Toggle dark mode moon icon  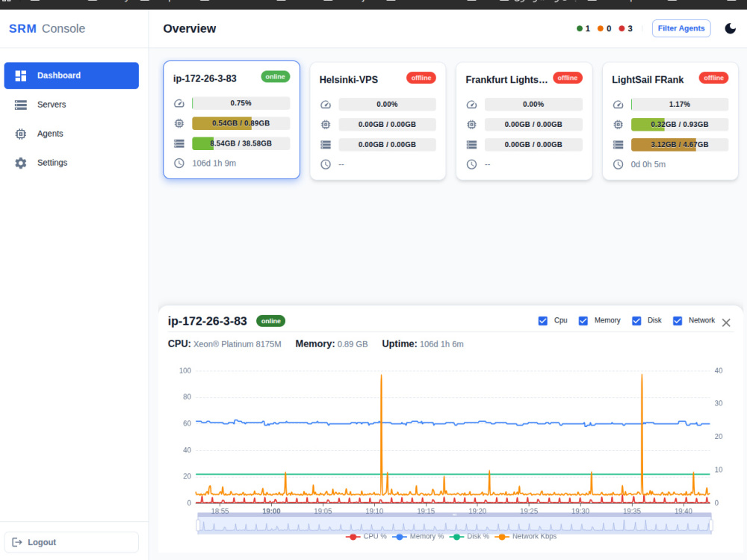pyautogui.click(x=730, y=28)
